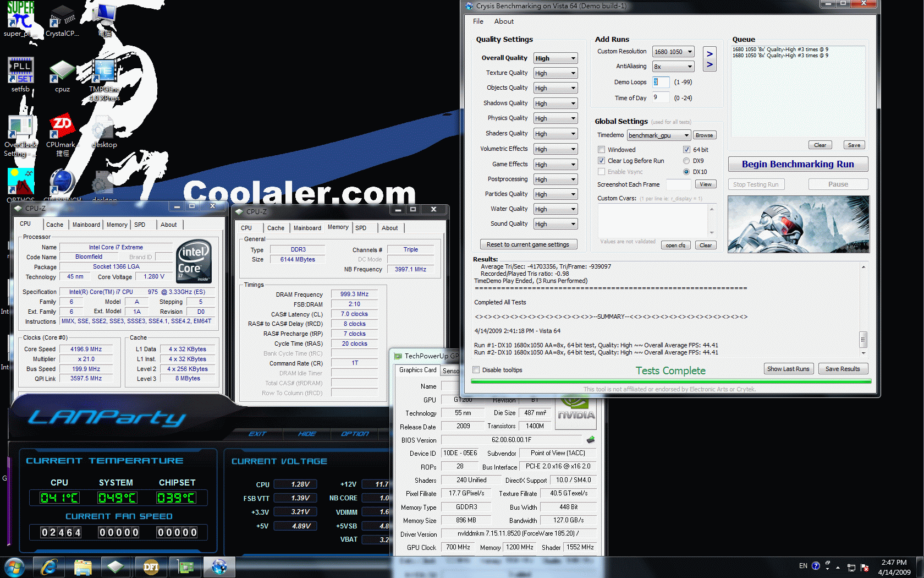
Task: Open the My Computer desktop icon
Action: point(104,19)
